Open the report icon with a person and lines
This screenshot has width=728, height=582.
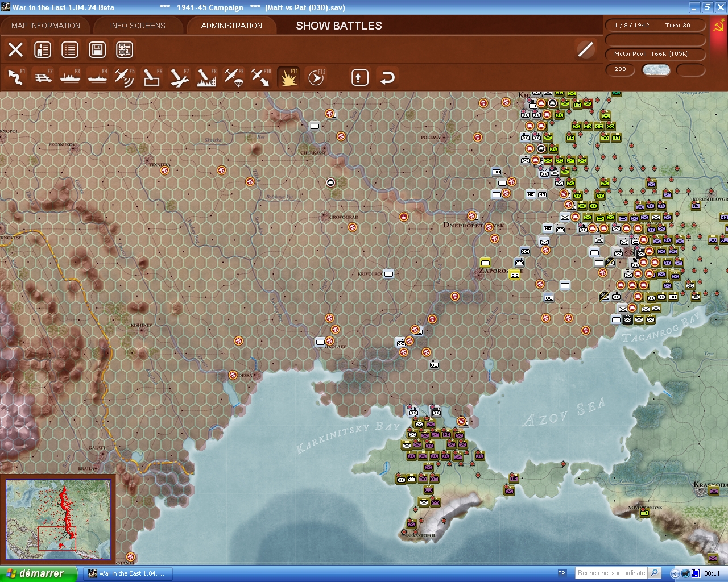coord(43,49)
